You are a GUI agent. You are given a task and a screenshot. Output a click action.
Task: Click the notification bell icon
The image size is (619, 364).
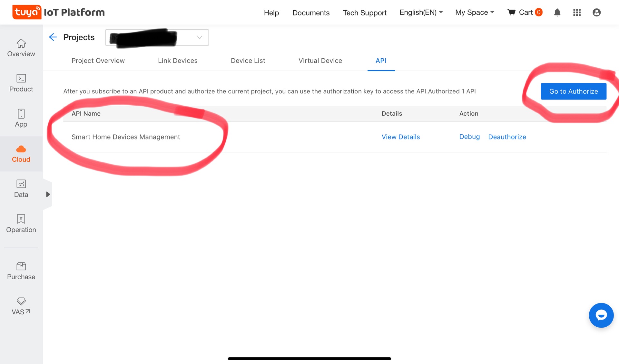tap(557, 13)
